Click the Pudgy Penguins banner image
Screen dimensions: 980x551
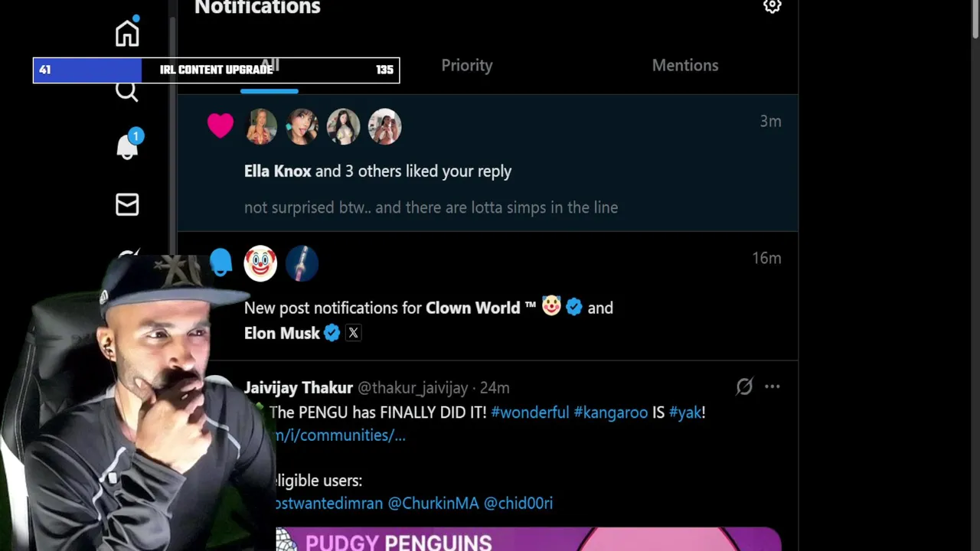(x=528, y=539)
